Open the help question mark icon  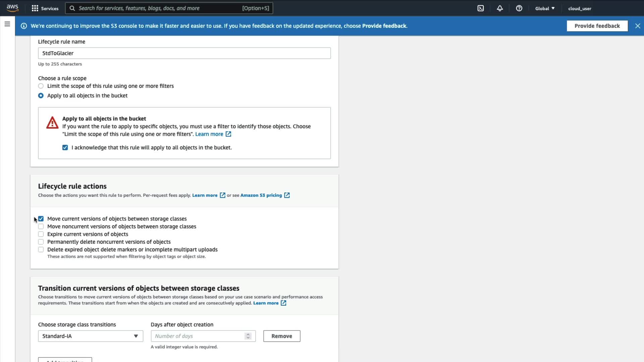(x=519, y=8)
